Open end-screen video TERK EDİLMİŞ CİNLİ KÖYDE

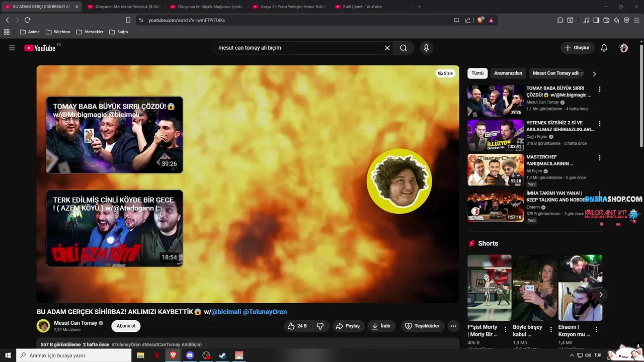click(115, 228)
